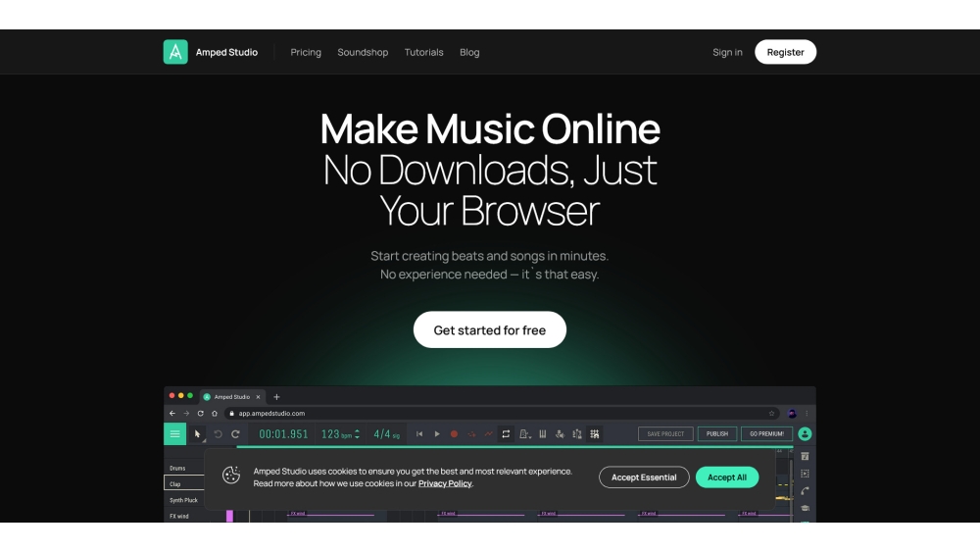Viewport: 980px width, 552px height.
Task: Open the 4/4 time signature selector
Action: point(386,433)
